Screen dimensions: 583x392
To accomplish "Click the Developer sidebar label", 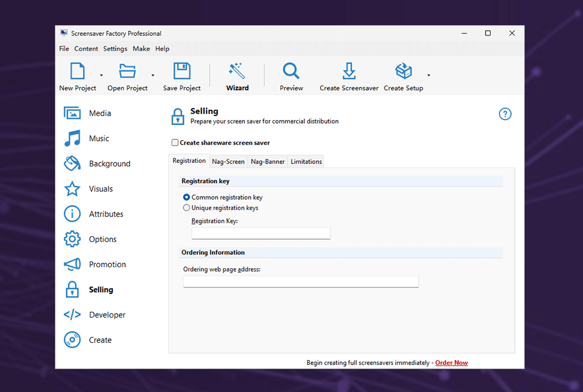I will pos(107,315).
